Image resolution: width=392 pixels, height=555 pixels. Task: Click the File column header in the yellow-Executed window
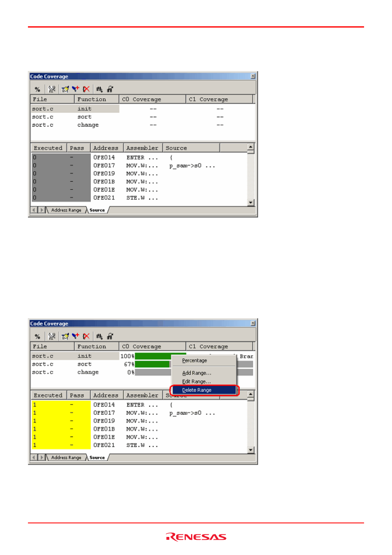point(53,347)
